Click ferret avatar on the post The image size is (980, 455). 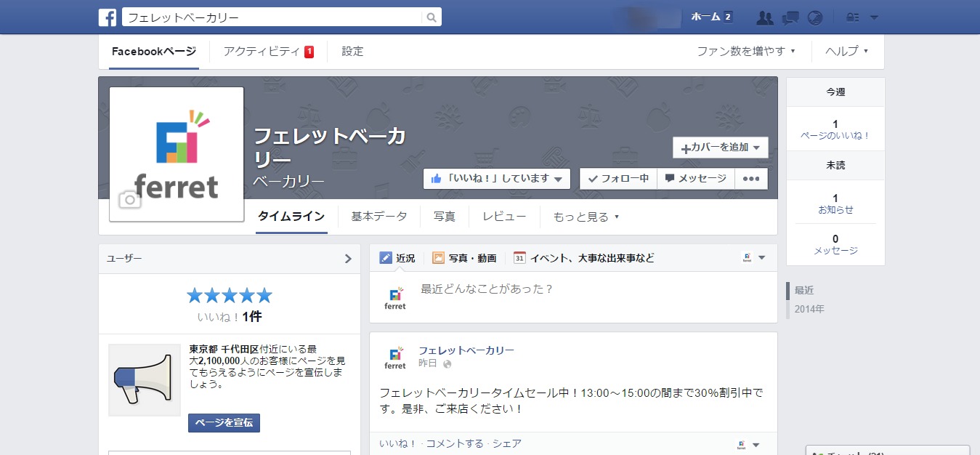click(x=395, y=358)
